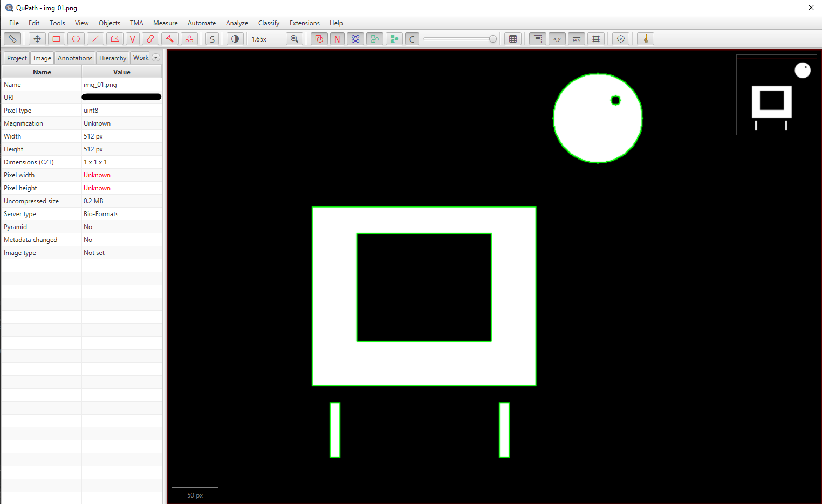Viewport: 822px width, 504px height.
Task: Open the measurement table icon
Action: click(513, 38)
